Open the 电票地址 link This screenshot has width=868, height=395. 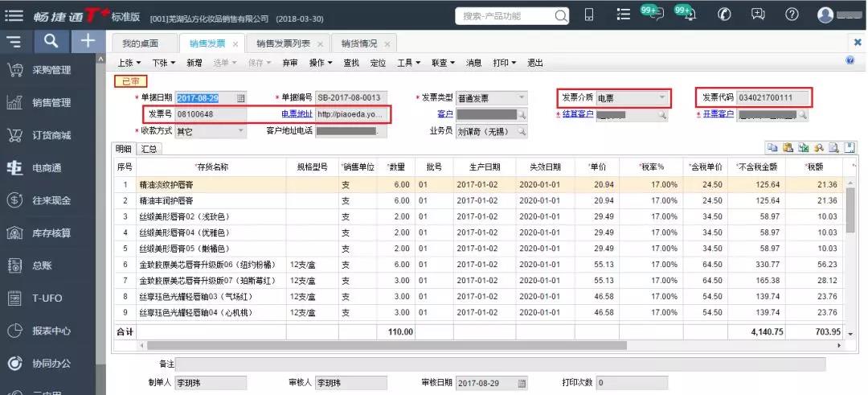pyautogui.click(x=297, y=114)
